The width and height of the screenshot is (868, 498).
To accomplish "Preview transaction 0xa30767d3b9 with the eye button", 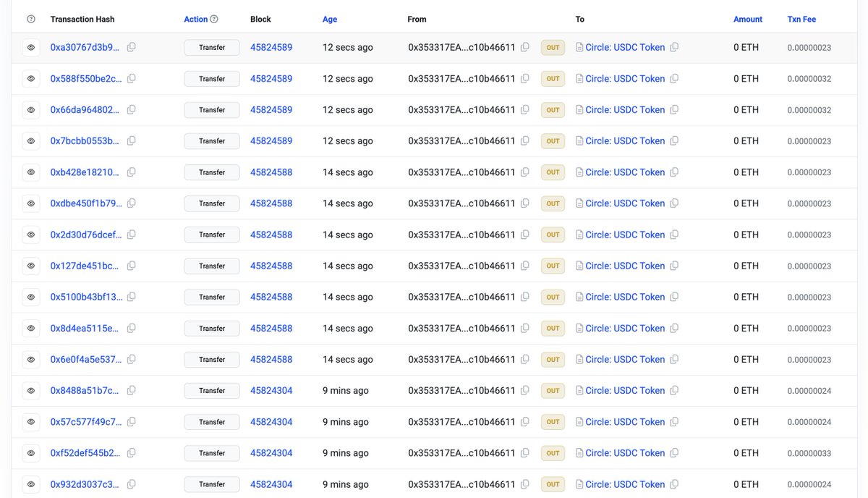I will coord(31,47).
